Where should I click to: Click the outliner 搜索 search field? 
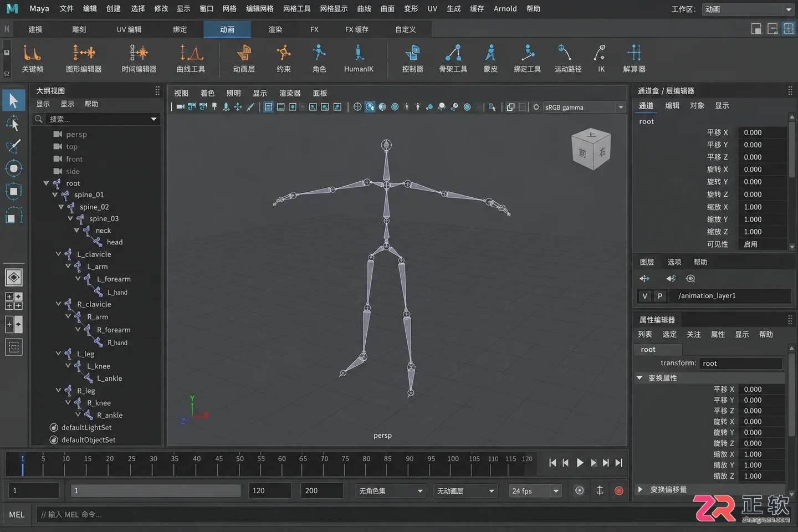(x=97, y=119)
